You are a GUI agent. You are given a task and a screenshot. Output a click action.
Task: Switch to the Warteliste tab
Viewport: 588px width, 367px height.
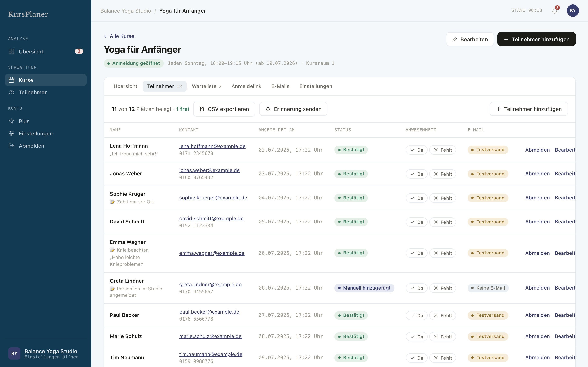207,86
